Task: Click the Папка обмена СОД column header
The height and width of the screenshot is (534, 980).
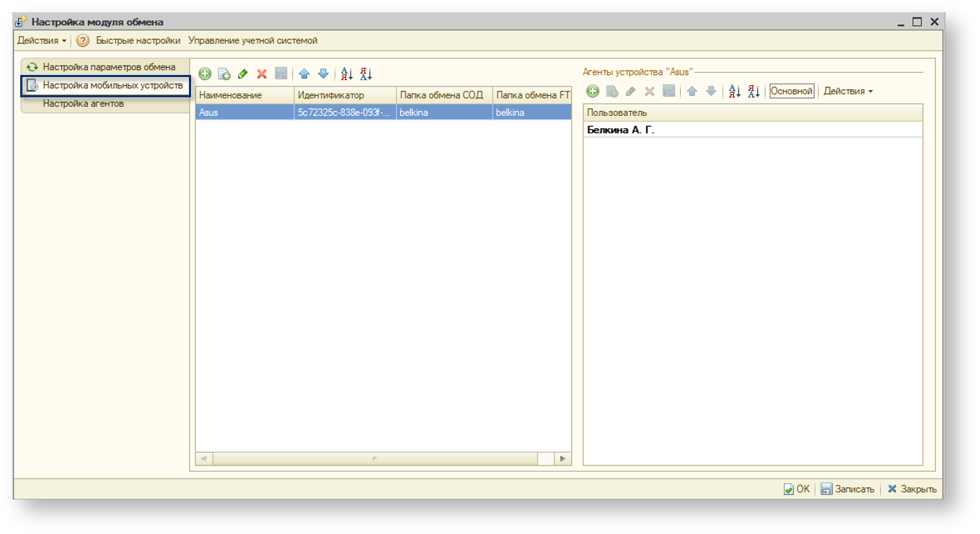Action: tap(444, 95)
